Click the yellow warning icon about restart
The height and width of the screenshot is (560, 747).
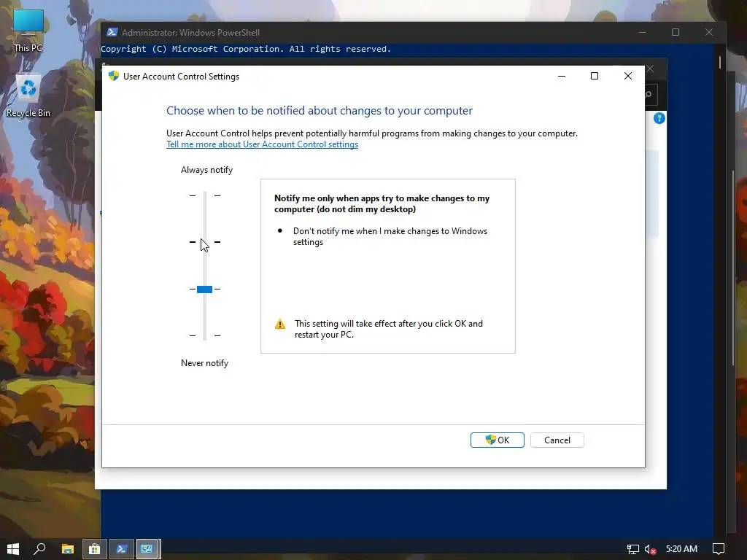tap(280, 324)
